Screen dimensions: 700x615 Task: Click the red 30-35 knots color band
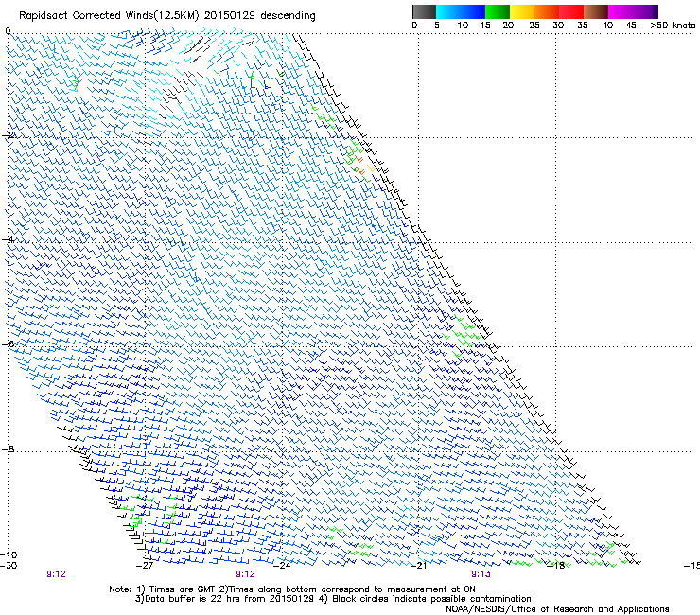point(571,11)
